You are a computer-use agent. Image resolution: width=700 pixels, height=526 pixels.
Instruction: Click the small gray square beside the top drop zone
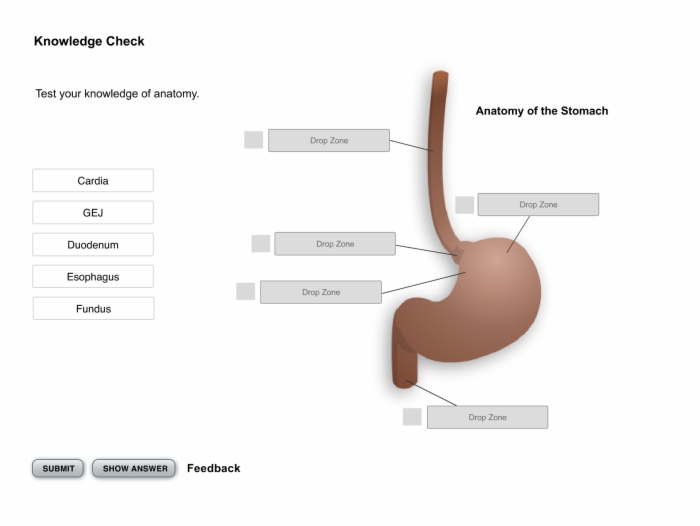(254, 140)
